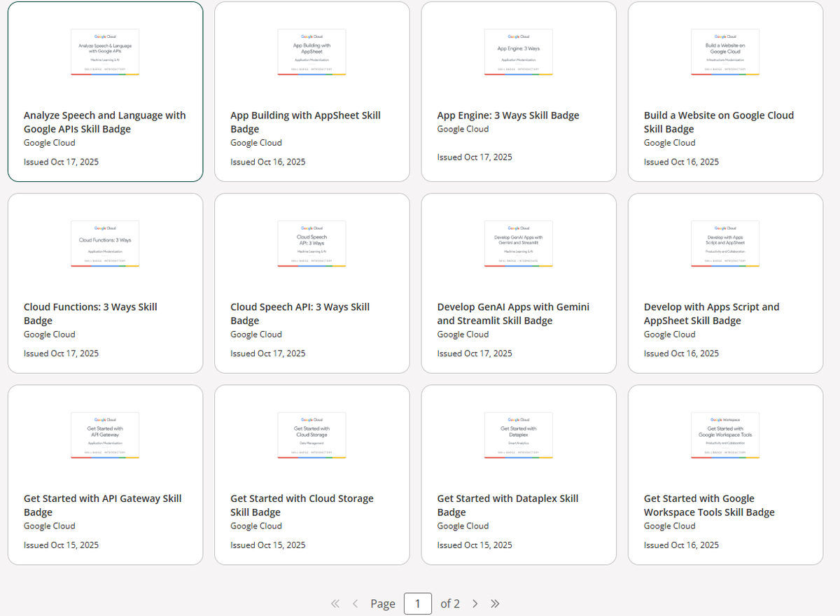
Task: Click issue date on Cloud Speech API card
Action: tap(268, 353)
